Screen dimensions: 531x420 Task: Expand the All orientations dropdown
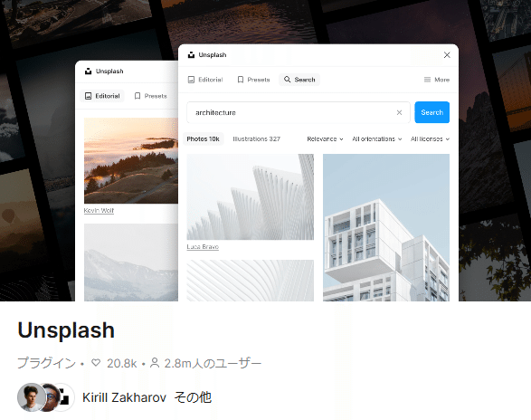coord(377,139)
